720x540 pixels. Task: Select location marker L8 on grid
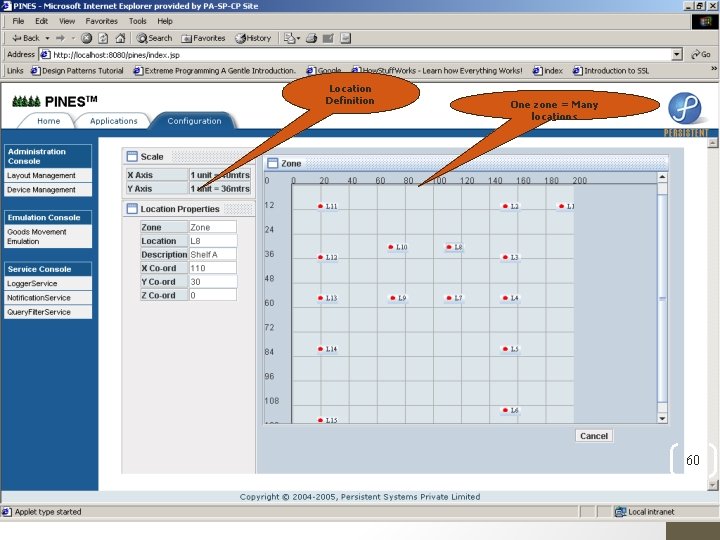[454, 247]
